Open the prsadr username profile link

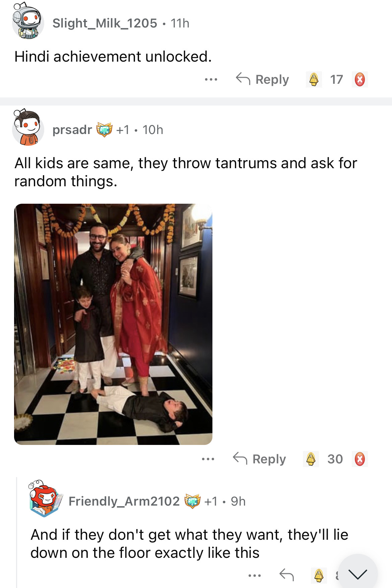click(x=72, y=130)
